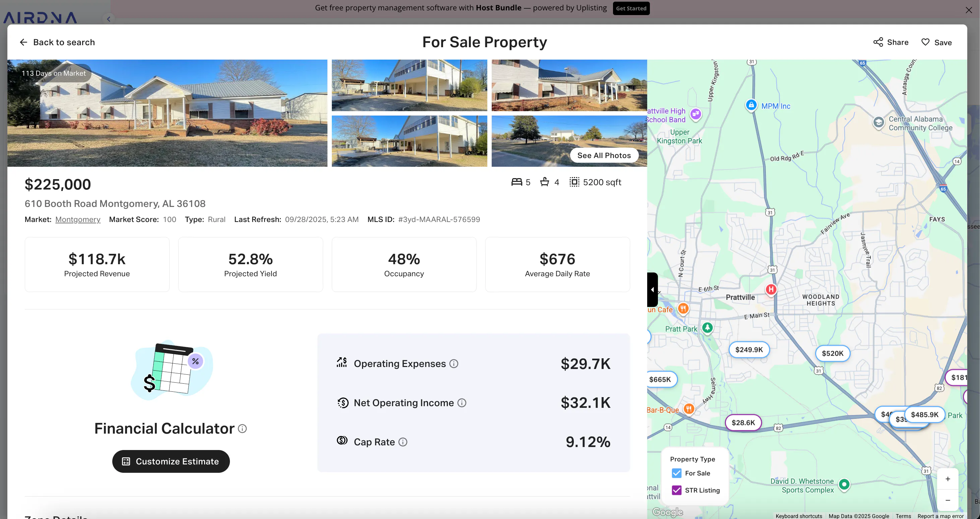Open the Cap Rate info icon
Image resolution: width=980 pixels, height=519 pixels.
click(403, 442)
